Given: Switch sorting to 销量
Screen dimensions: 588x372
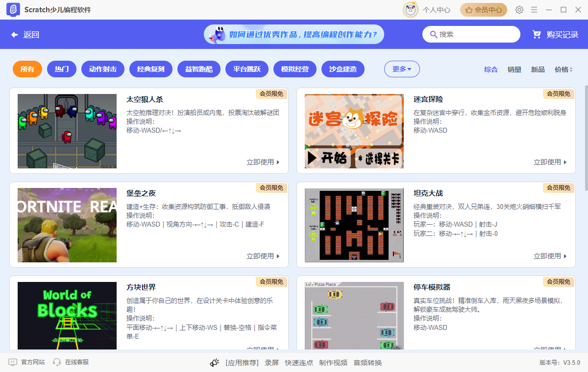Looking at the screenshot, I should coord(514,70).
